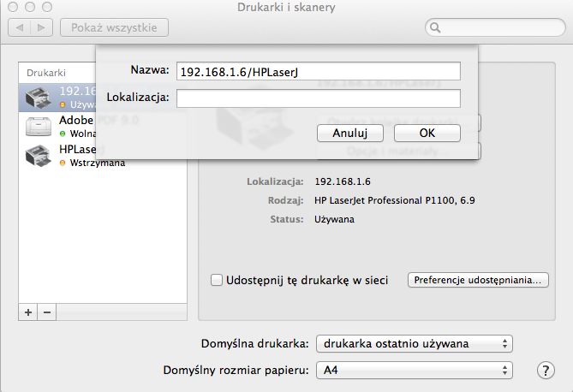This screenshot has height=392, width=573.
Task: Select the Adobe PDF printer icon
Action: (x=38, y=127)
